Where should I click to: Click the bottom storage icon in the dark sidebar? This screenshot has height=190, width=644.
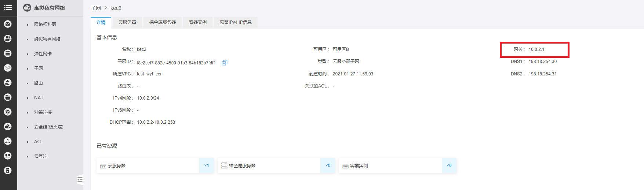pos(8,171)
